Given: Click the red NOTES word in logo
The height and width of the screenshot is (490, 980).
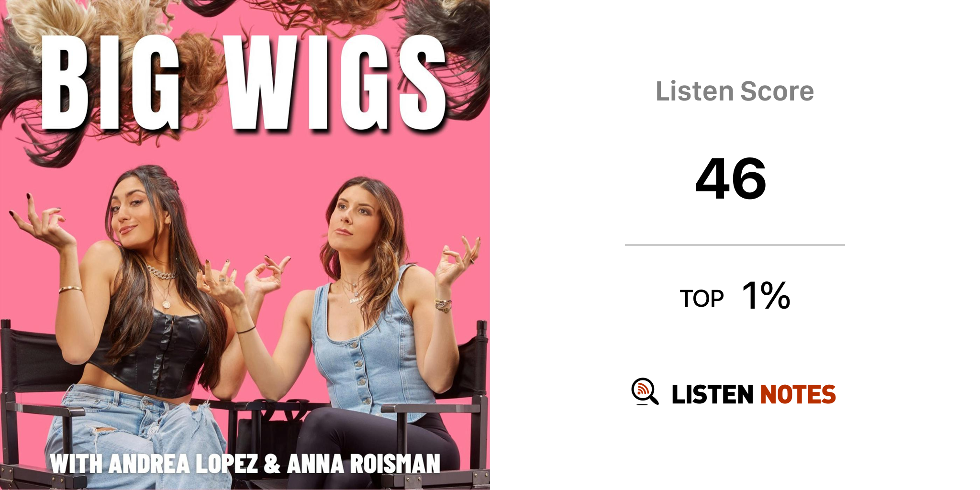Looking at the screenshot, I should (798, 394).
